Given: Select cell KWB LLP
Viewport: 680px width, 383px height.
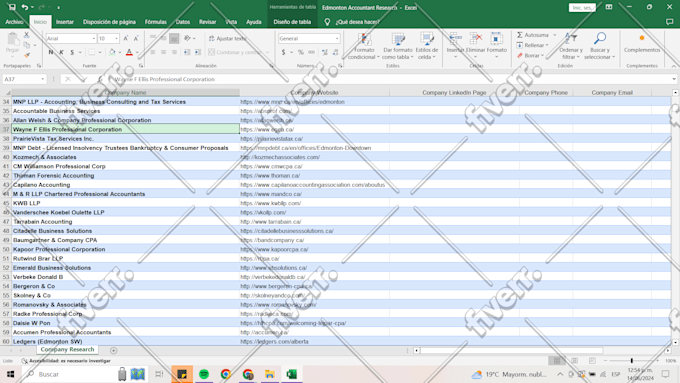Looking at the screenshot, I should coord(126,203).
